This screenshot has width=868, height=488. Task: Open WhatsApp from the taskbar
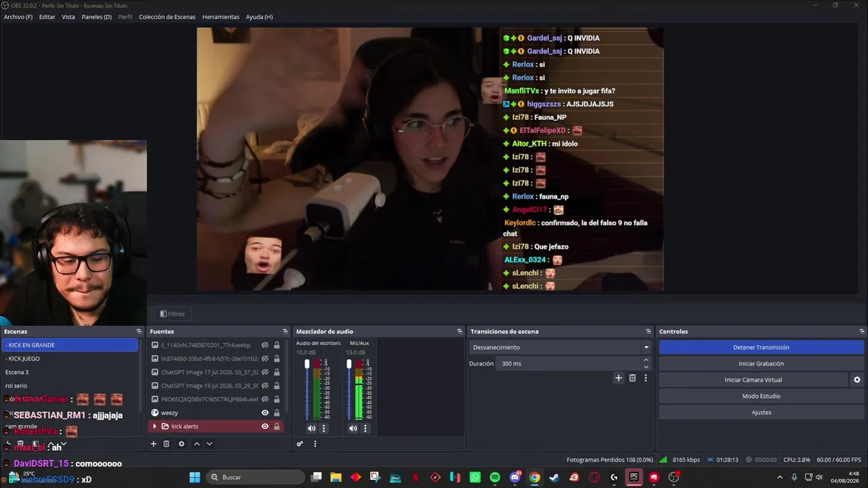point(475,477)
